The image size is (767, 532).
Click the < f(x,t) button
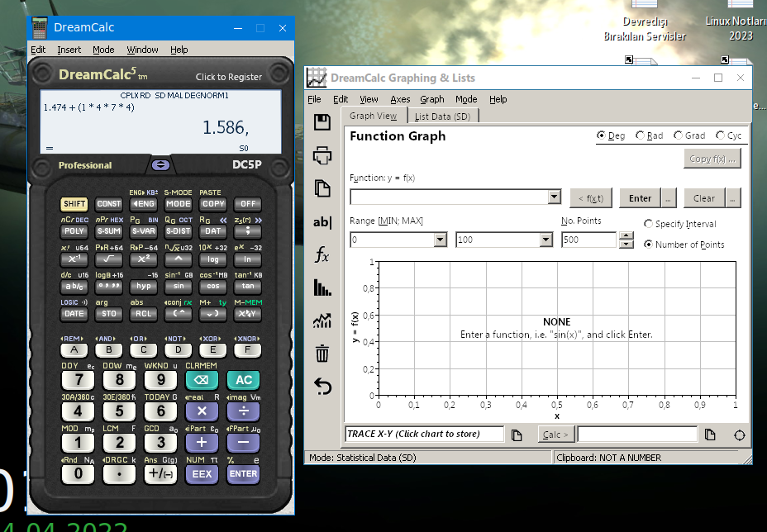(590, 198)
